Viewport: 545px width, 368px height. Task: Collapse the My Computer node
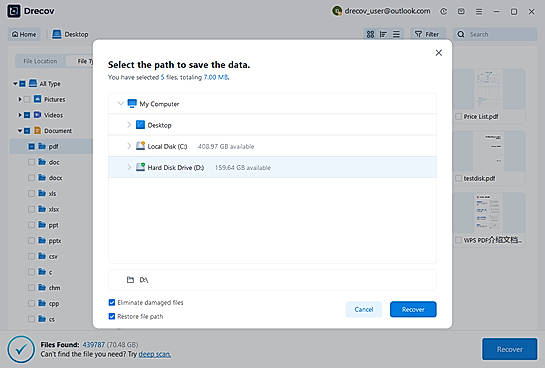tap(121, 103)
